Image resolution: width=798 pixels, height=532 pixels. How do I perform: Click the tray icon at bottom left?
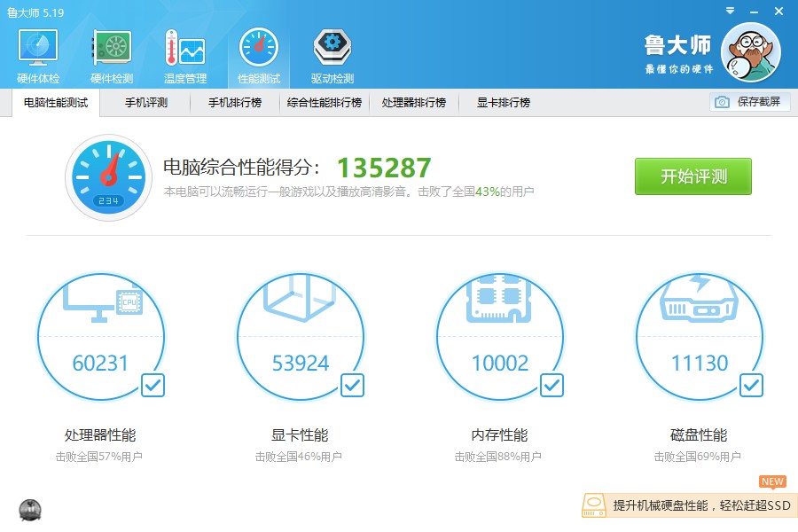pyautogui.click(x=32, y=508)
